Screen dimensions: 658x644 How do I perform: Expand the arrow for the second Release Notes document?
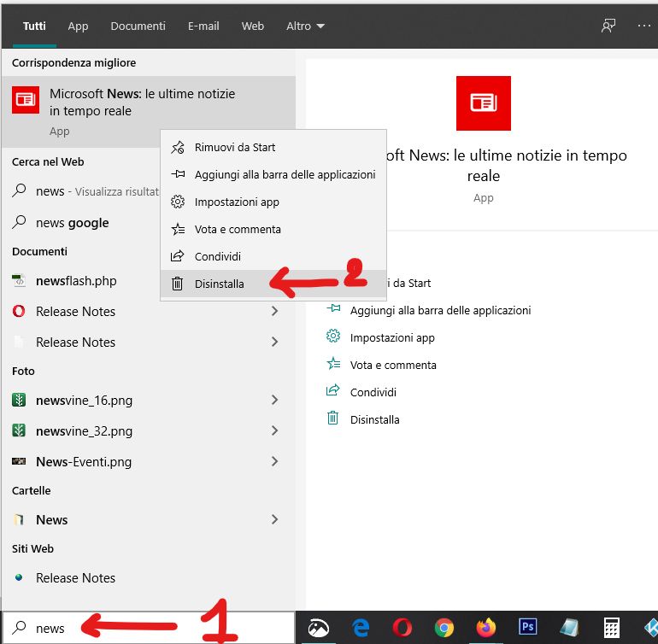click(274, 342)
